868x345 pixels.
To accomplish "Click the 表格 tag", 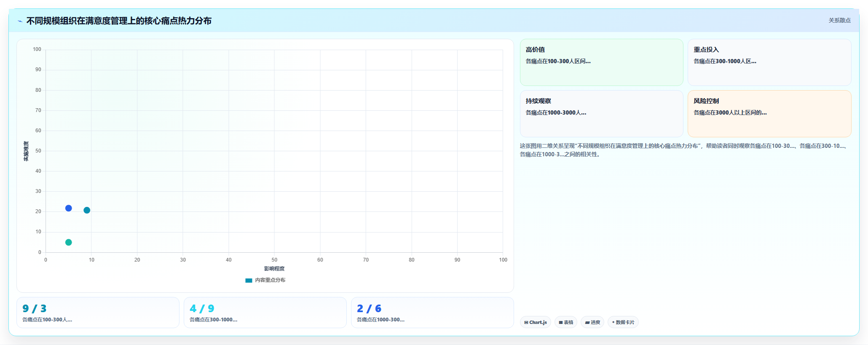I will (566, 322).
